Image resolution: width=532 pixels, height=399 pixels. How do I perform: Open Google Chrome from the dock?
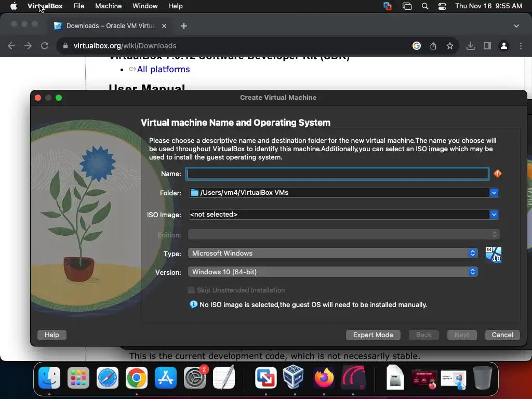(x=137, y=378)
